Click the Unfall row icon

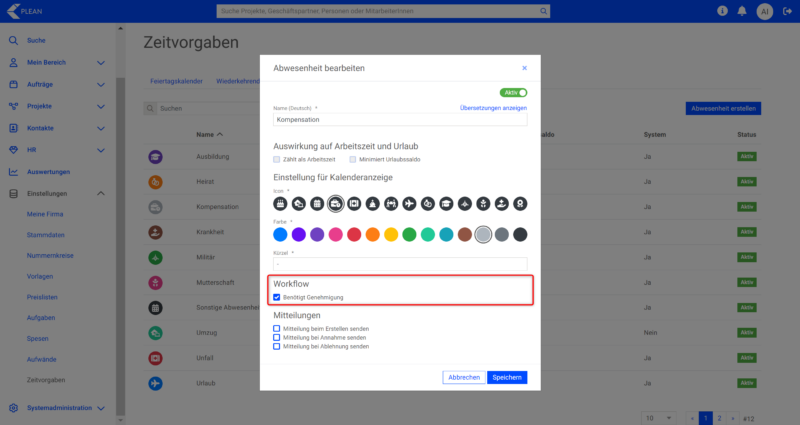(156, 358)
